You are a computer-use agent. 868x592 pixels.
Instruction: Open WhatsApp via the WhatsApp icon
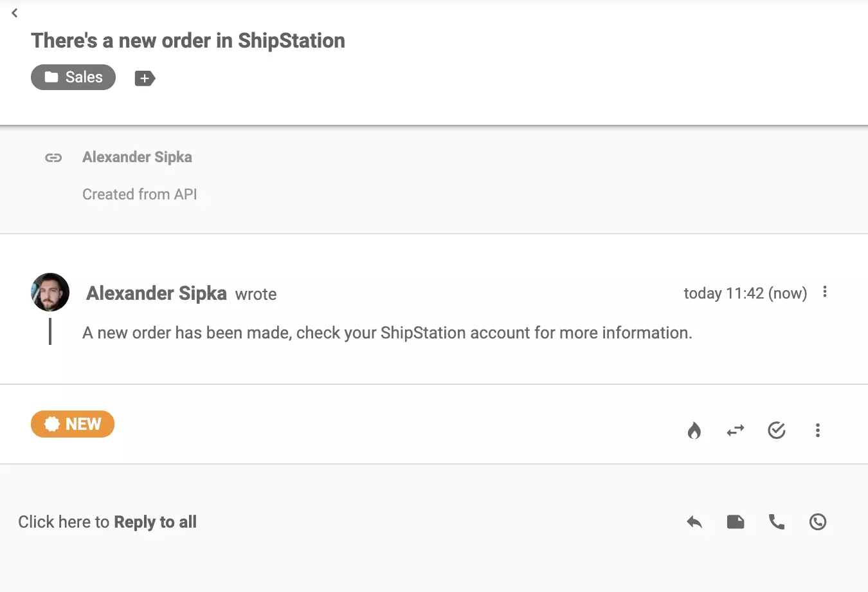click(818, 522)
